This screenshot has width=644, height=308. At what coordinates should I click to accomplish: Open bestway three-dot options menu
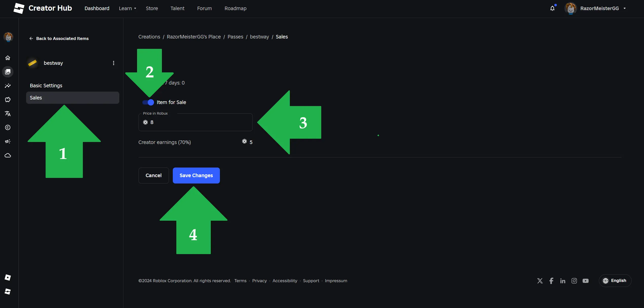[x=113, y=63]
